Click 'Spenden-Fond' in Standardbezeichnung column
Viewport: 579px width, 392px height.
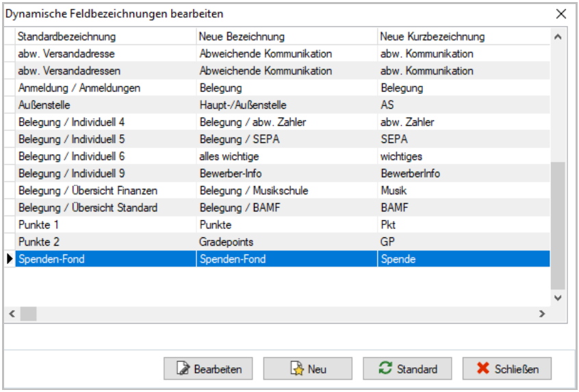tap(105, 259)
